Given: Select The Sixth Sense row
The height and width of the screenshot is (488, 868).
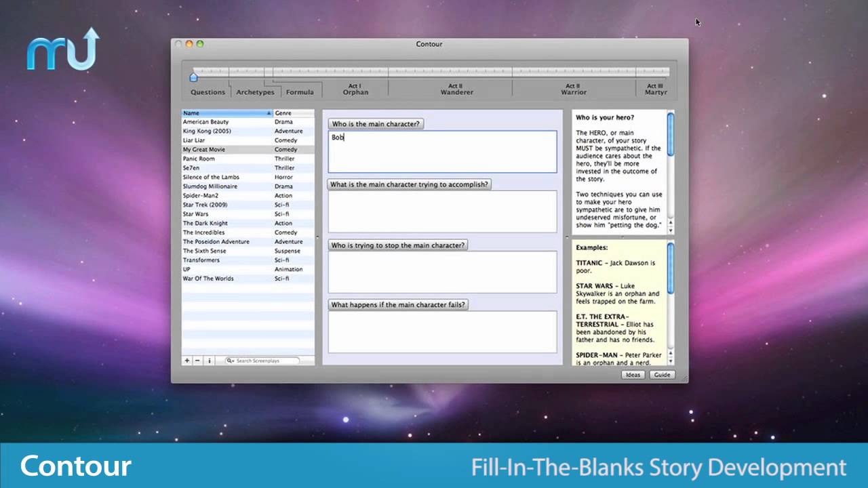Looking at the screenshot, I should click(248, 251).
